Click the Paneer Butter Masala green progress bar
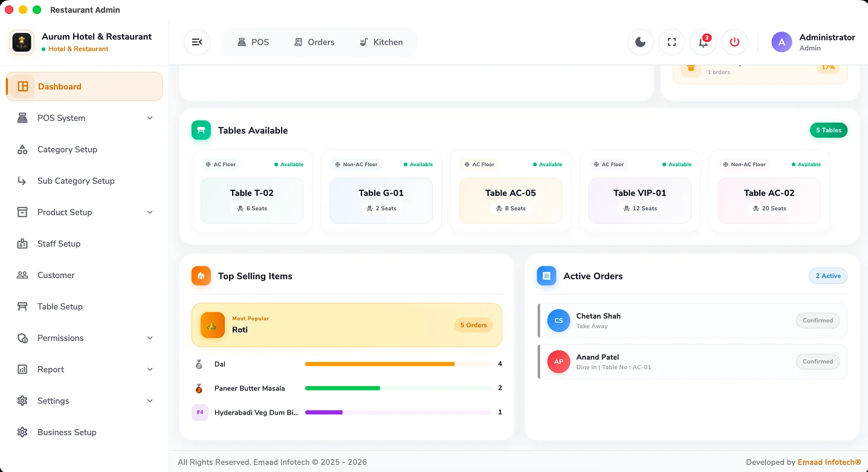Image resolution: width=868 pixels, height=472 pixels. coord(343,388)
